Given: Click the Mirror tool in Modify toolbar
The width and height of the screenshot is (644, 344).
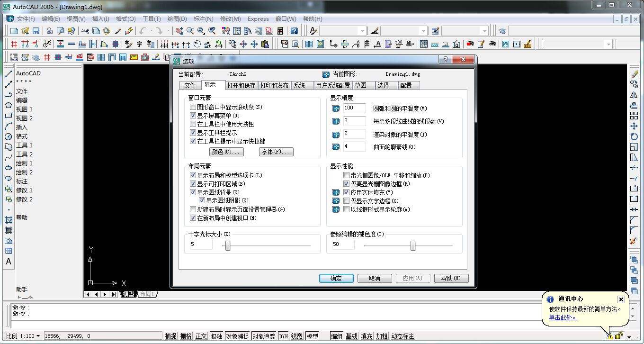Looking at the screenshot, I should pos(634,95).
